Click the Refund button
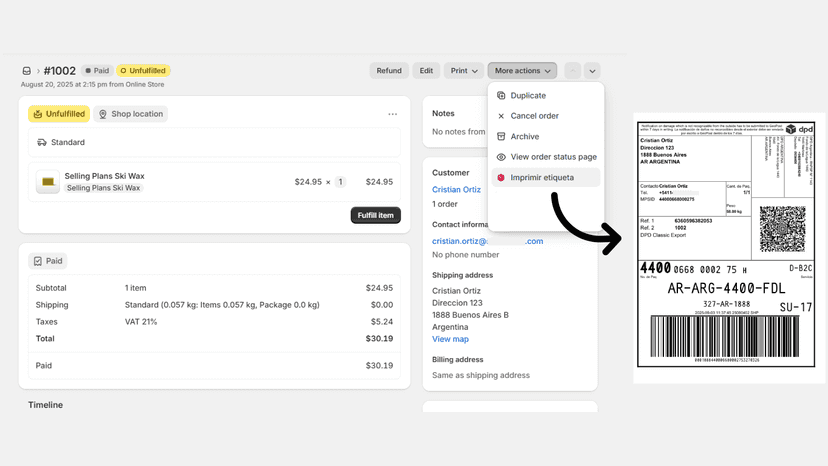This screenshot has height=466, width=828. click(389, 71)
